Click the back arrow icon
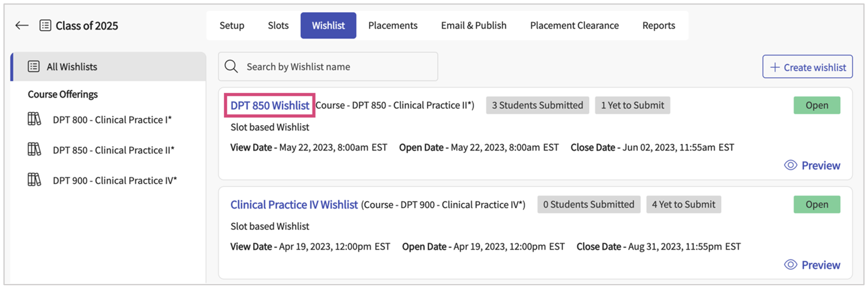This screenshot has height=288, width=868. pyautogui.click(x=22, y=26)
